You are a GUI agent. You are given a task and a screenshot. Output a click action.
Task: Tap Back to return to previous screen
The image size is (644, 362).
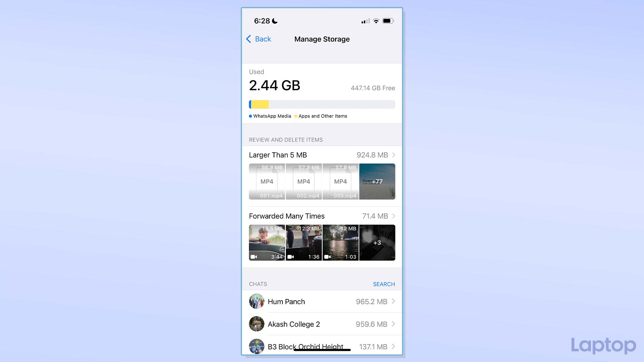coord(258,39)
